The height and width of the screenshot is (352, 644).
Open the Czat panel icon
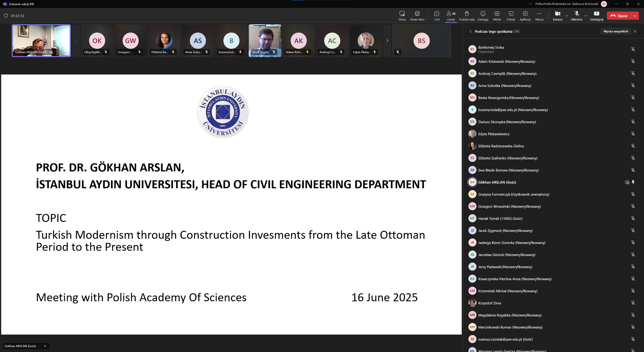(x=437, y=15)
